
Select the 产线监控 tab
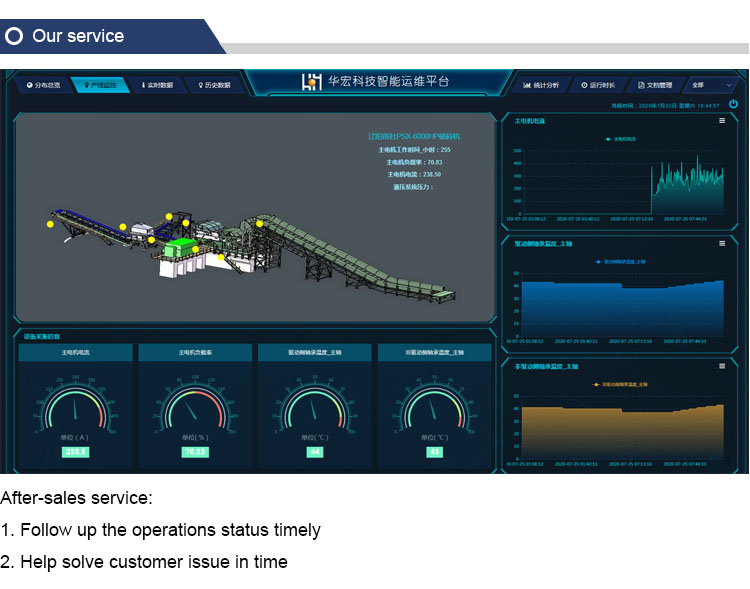(99, 85)
